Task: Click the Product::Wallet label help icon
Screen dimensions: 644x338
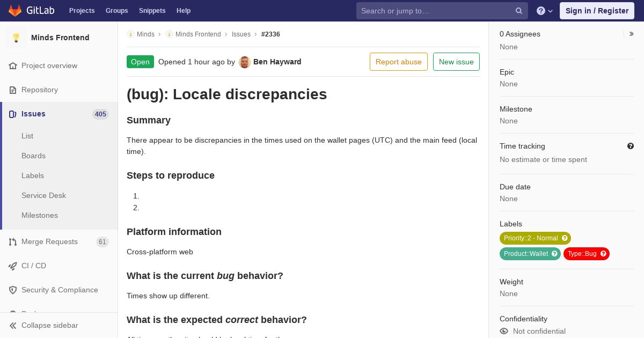Action: click(554, 254)
